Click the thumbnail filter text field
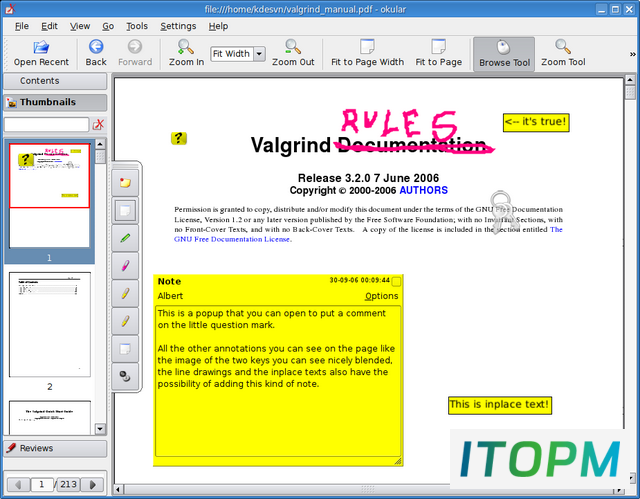640x499 pixels. [46, 124]
